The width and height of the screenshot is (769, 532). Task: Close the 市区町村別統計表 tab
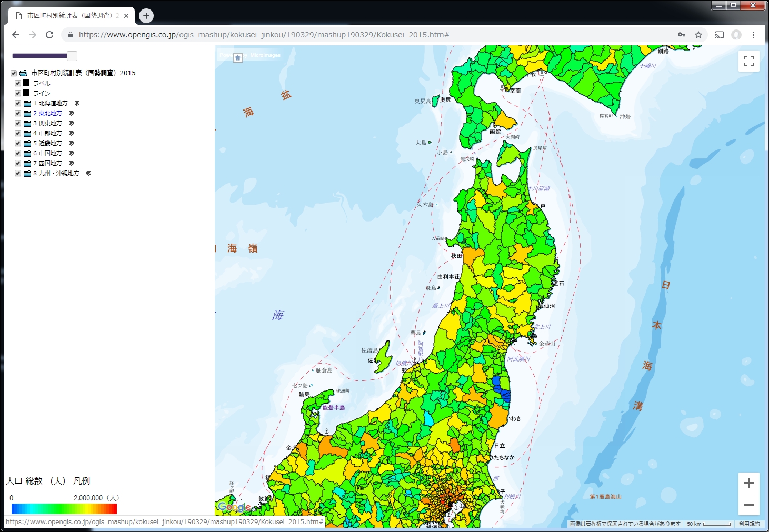[x=126, y=16]
